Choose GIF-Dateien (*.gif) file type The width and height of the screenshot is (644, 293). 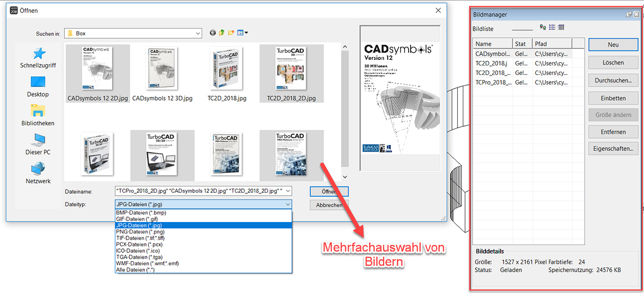coord(203,219)
